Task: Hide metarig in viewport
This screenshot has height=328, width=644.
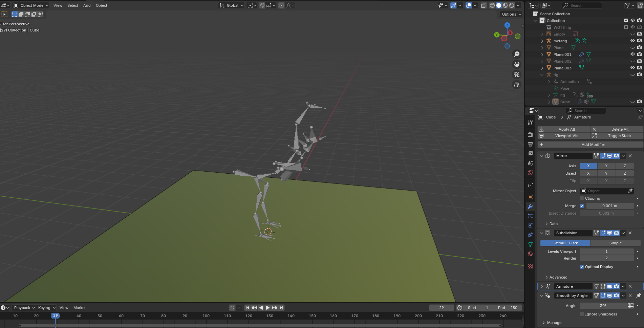Action: (x=632, y=41)
